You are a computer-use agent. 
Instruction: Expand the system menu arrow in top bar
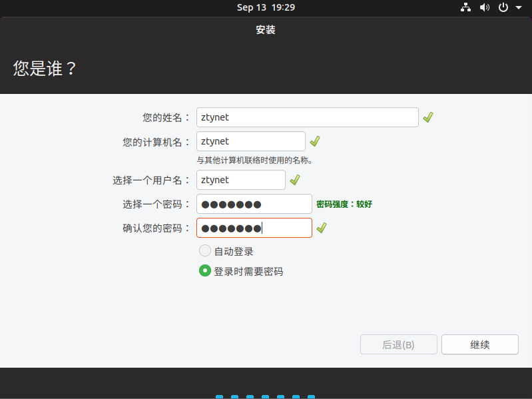pos(519,7)
